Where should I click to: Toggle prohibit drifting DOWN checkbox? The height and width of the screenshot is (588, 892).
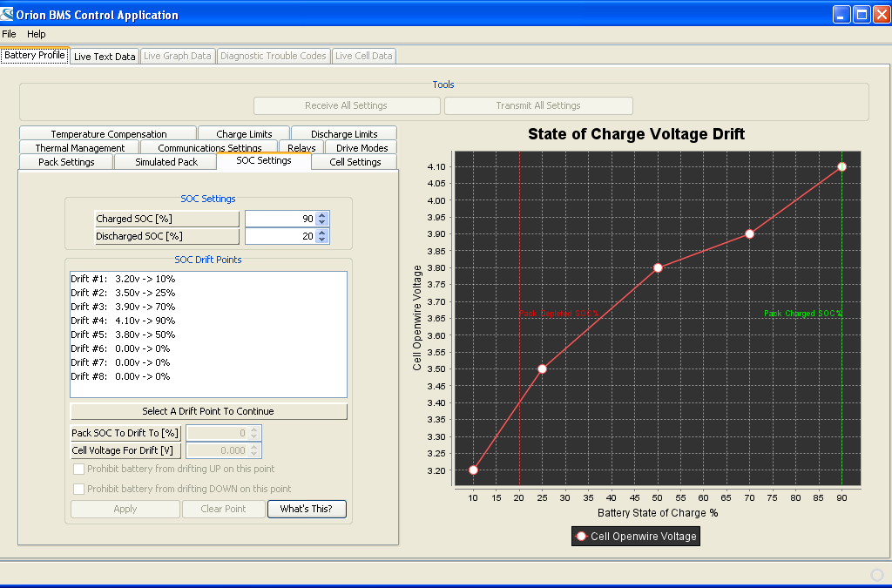(x=79, y=489)
